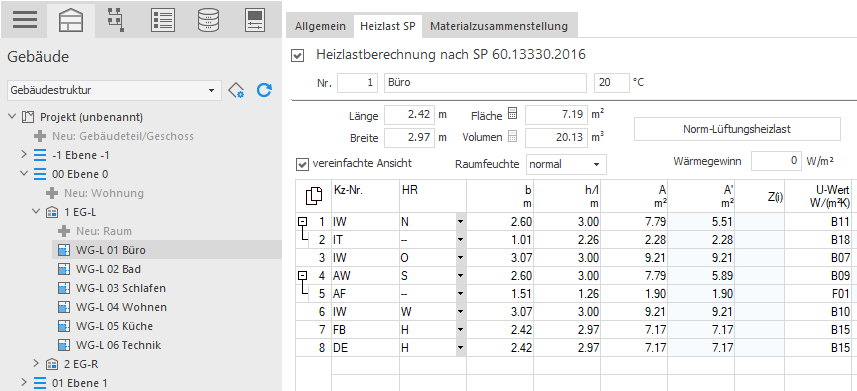This screenshot has width=857, height=391.
Task: Toggle the Heizlastberechnung nach SP checkbox
Action: pos(298,56)
